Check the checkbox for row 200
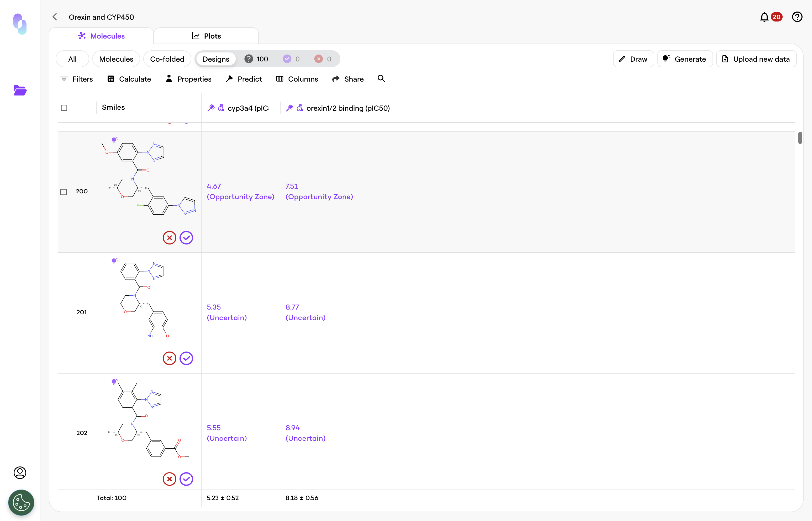The width and height of the screenshot is (812, 521). click(x=64, y=192)
